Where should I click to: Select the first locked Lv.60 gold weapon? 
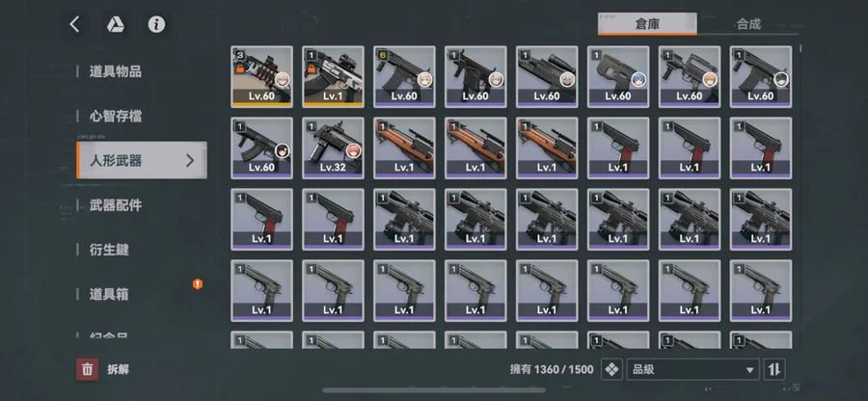261,76
